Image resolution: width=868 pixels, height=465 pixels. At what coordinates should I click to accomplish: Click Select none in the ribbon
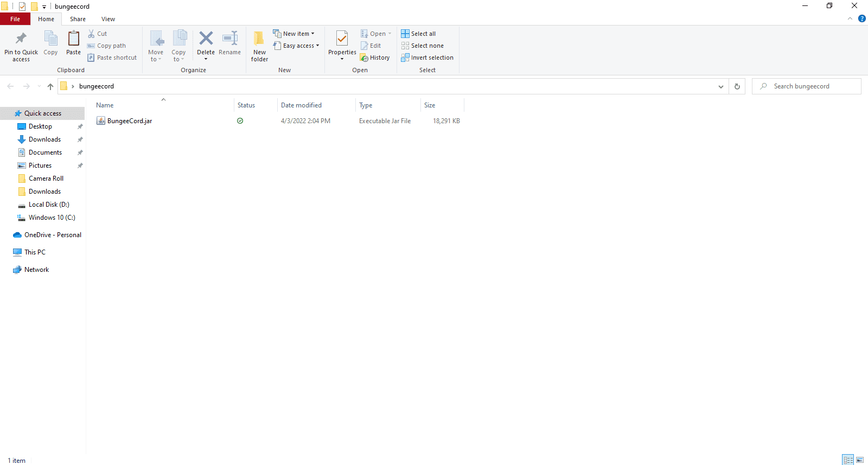pos(423,46)
